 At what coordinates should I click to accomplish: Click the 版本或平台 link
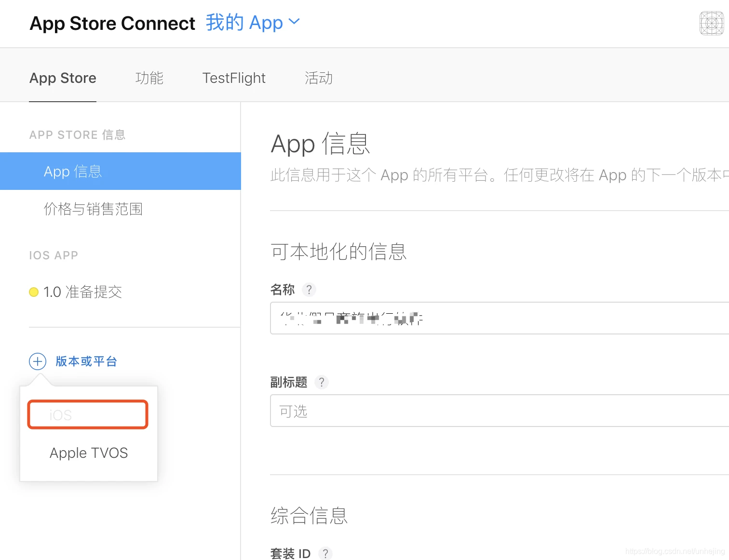(86, 361)
